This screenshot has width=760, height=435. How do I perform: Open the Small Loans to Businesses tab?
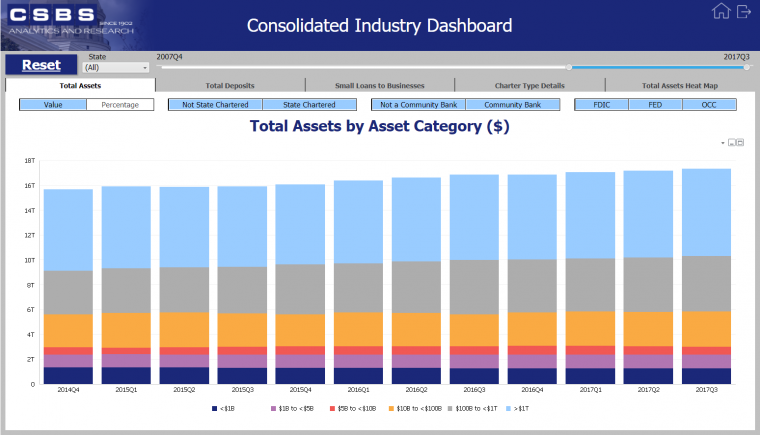[x=380, y=86]
